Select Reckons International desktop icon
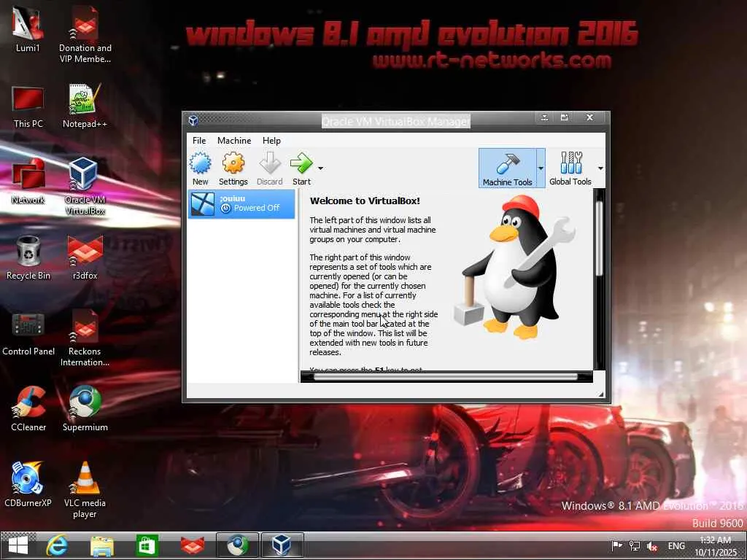 click(x=85, y=338)
